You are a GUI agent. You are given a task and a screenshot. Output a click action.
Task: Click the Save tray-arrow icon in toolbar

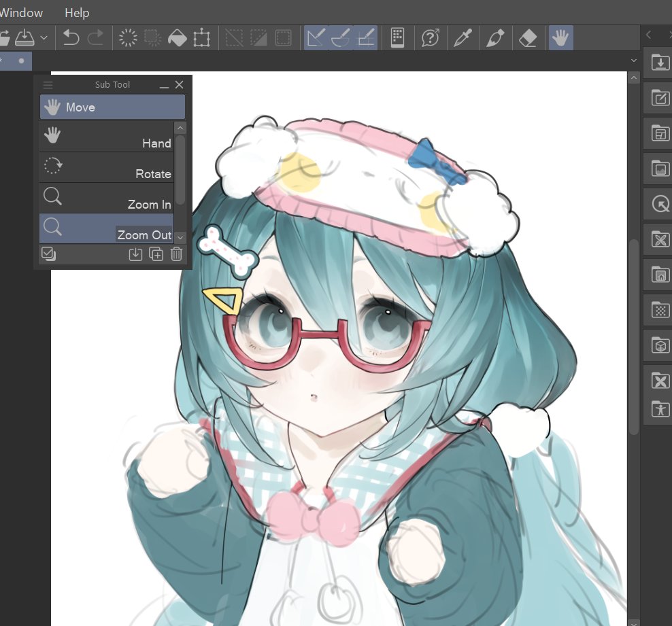click(x=24, y=37)
